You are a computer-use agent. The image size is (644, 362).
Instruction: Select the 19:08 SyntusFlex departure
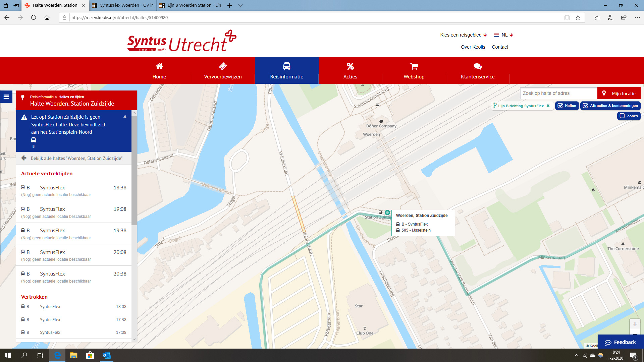point(74,212)
